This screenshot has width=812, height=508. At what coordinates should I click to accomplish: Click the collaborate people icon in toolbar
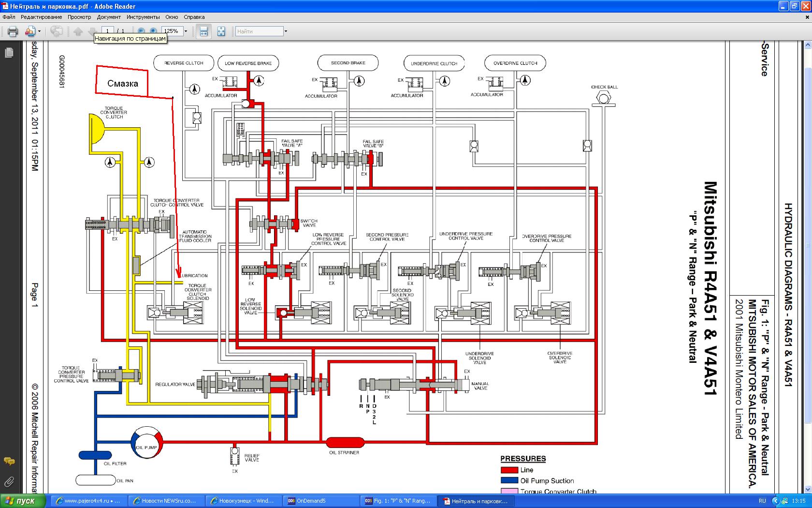[30, 31]
